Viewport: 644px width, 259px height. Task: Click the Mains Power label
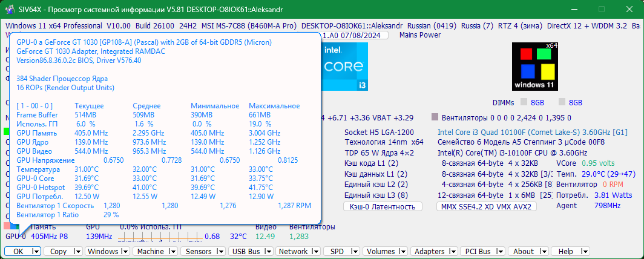coord(420,35)
